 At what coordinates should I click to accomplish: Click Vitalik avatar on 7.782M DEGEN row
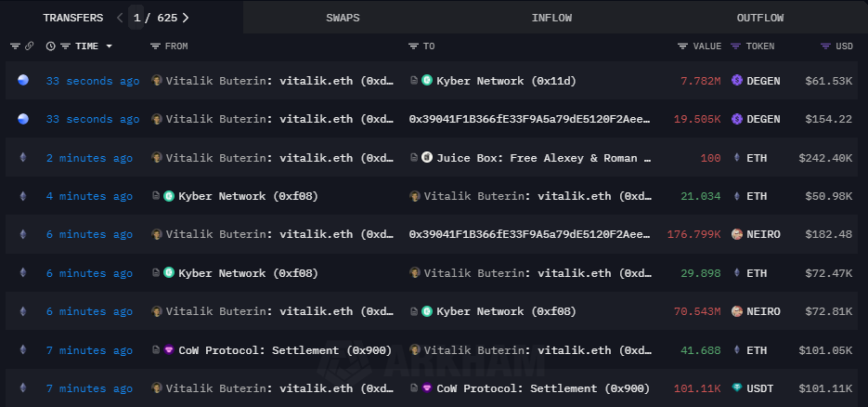(157, 80)
